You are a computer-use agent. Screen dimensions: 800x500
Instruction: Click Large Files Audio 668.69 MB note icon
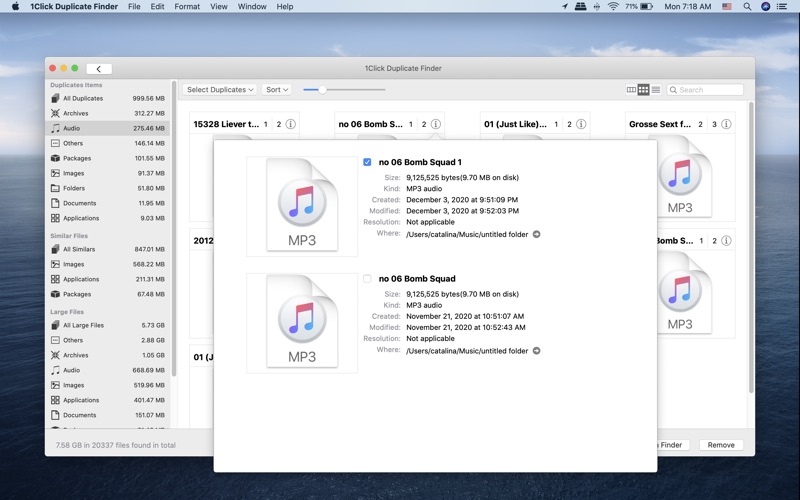coord(55,370)
